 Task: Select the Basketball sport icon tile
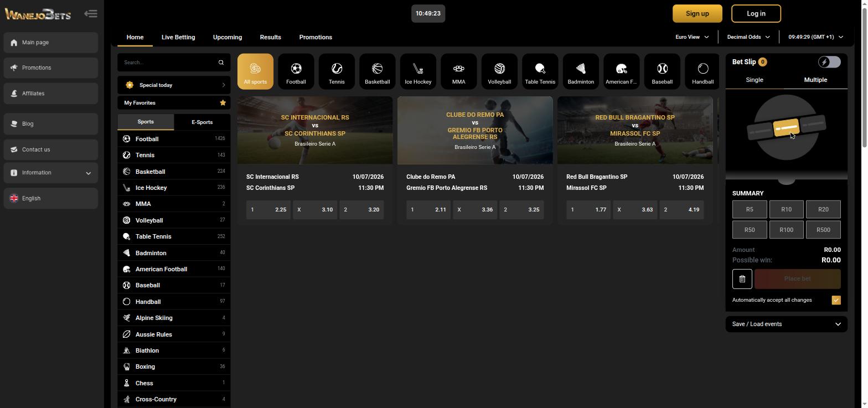pyautogui.click(x=378, y=71)
